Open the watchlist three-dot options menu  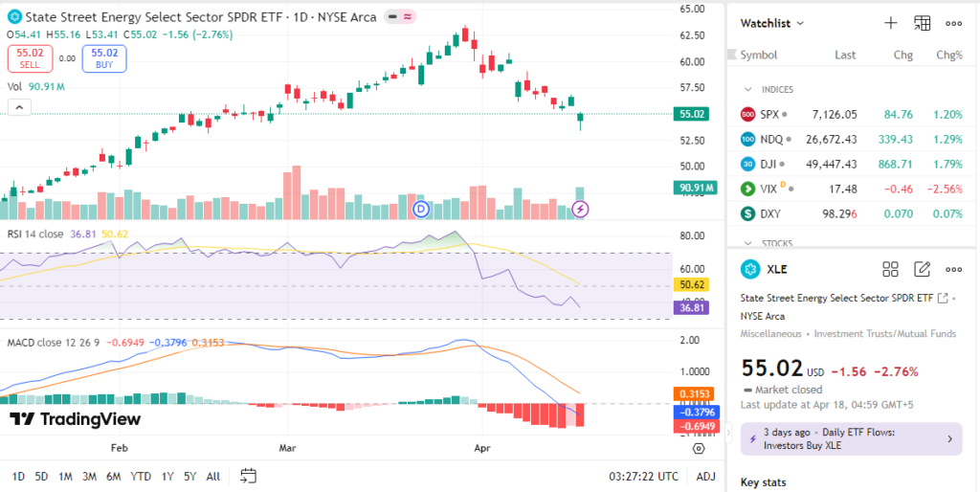(953, 23)
